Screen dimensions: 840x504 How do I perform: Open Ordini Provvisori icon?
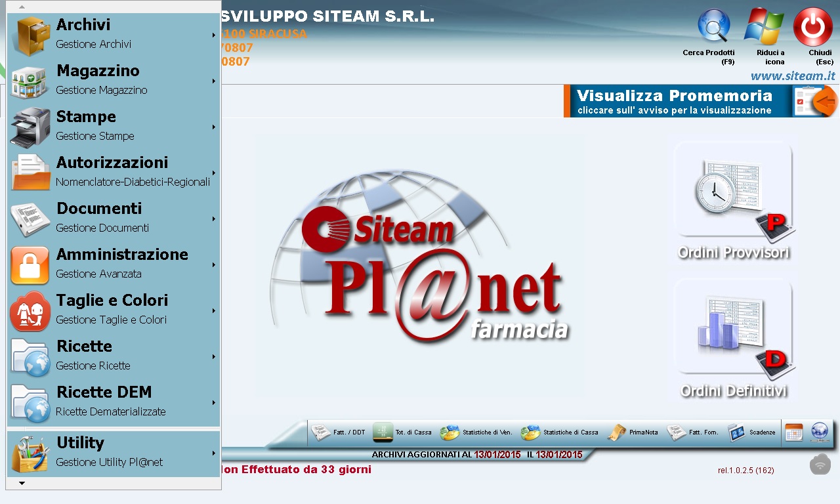pyautogui.click(x=734, y=192)
